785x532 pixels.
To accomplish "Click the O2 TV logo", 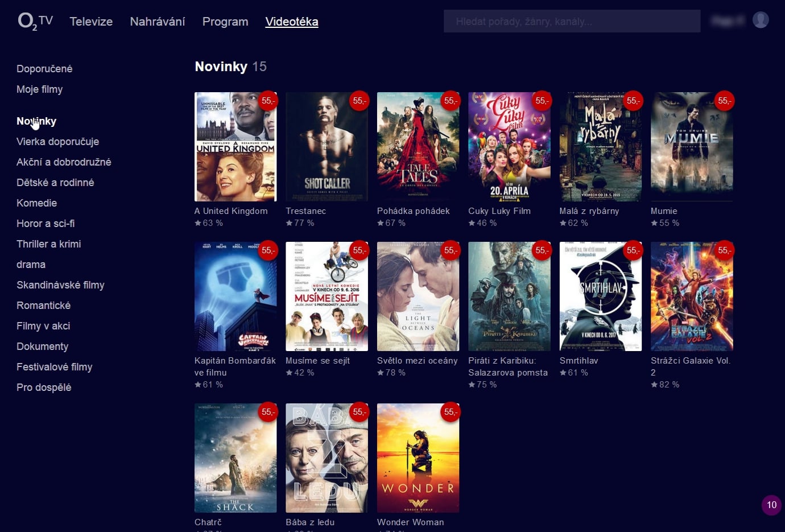I will click(35, 22).
